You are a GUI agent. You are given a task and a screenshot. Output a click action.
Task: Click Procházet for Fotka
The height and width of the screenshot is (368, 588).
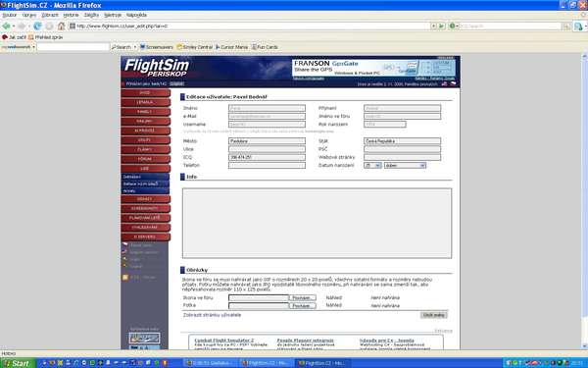[302, 306]
